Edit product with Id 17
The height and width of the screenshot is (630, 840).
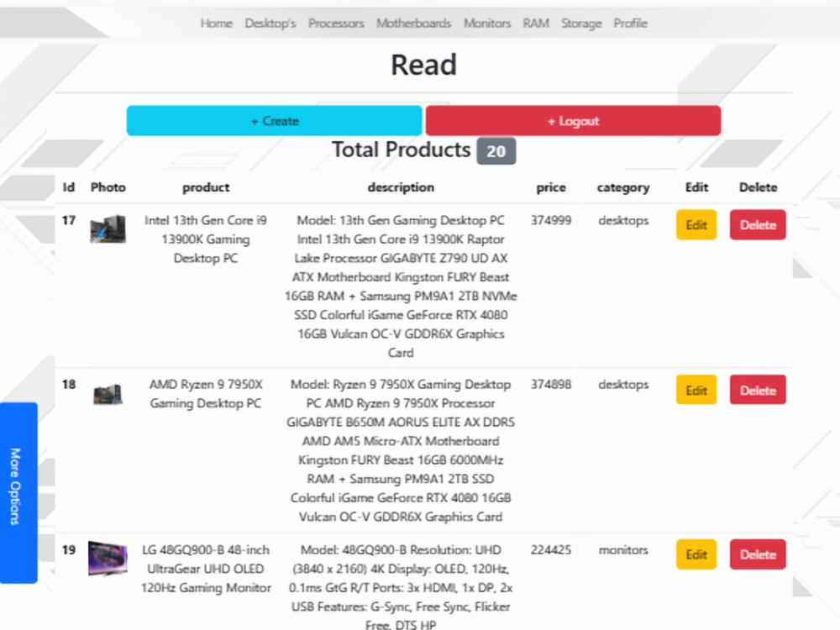696,224
